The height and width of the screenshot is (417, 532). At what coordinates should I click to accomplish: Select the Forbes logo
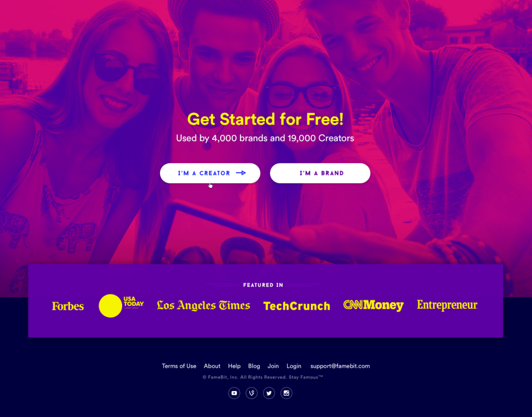point(68,306)
